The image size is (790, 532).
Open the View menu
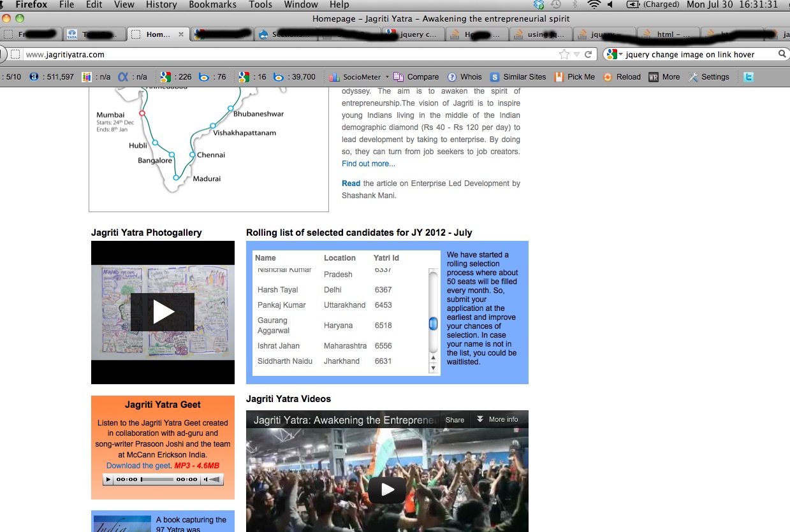coord(124,5)
